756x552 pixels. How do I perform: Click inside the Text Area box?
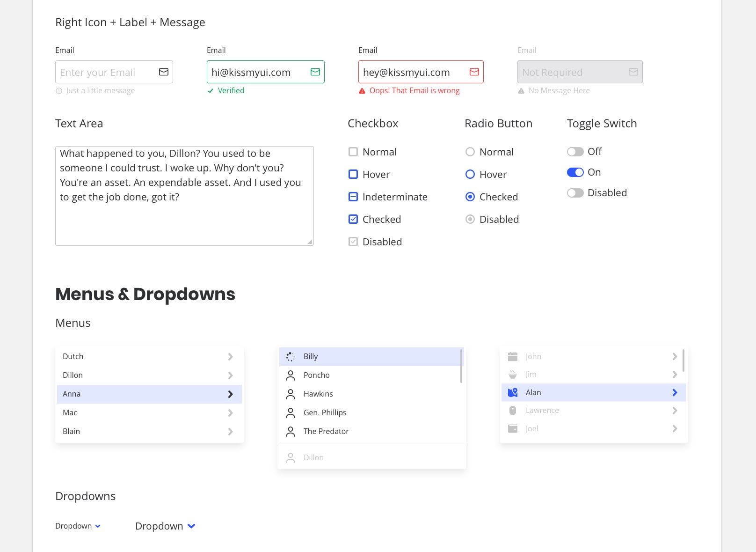(184, 196)
